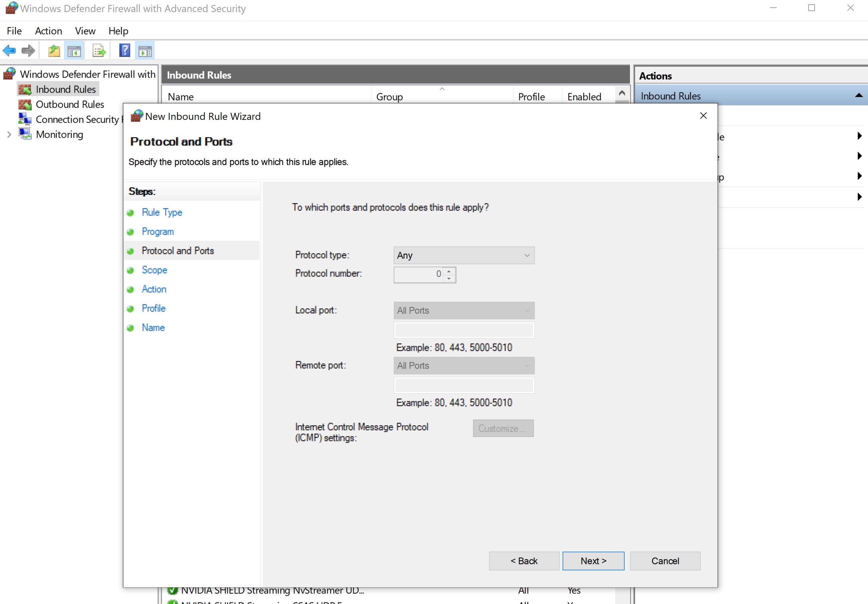Click Inbound Rules header in Actions pane
This screenshot has width=868, height=604.
670,96
